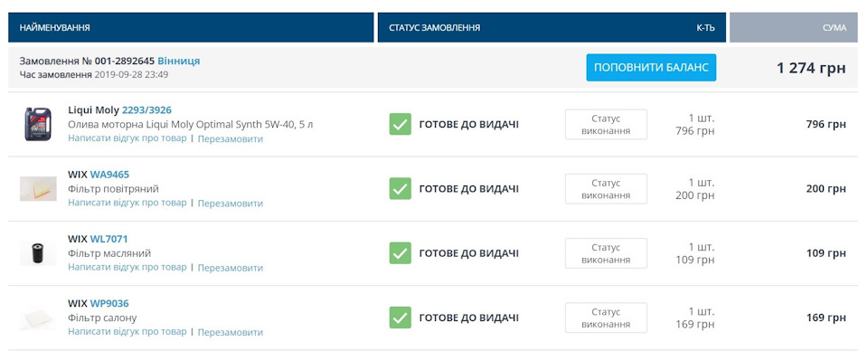The height and width of the screenshot is (351, 868).
Task: Open WIX part number WL7071
Action: coord(109,239)
